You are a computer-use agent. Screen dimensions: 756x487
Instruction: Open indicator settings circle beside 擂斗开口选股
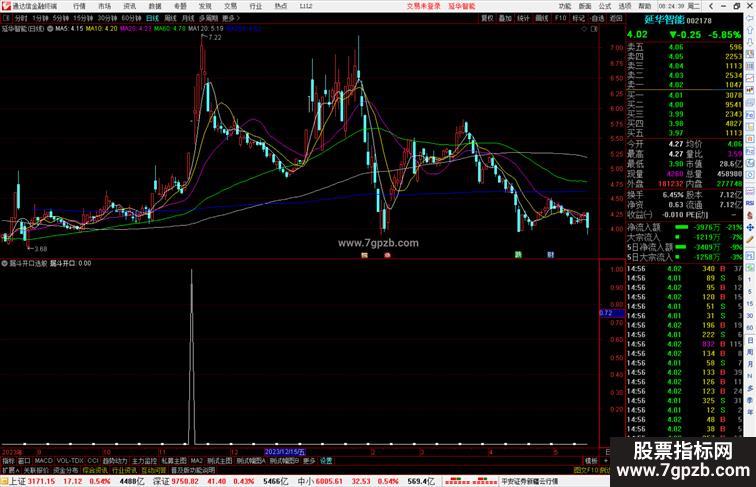5,263
